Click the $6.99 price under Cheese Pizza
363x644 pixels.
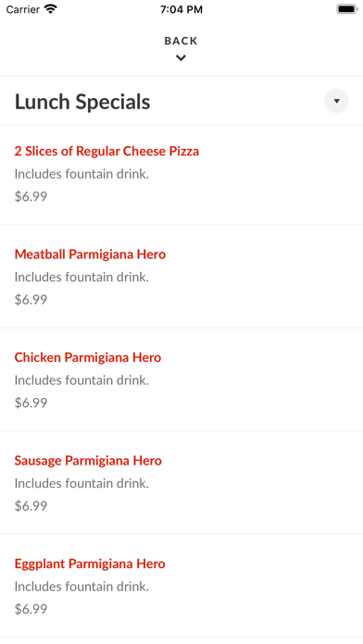click(x=31, y=196)
